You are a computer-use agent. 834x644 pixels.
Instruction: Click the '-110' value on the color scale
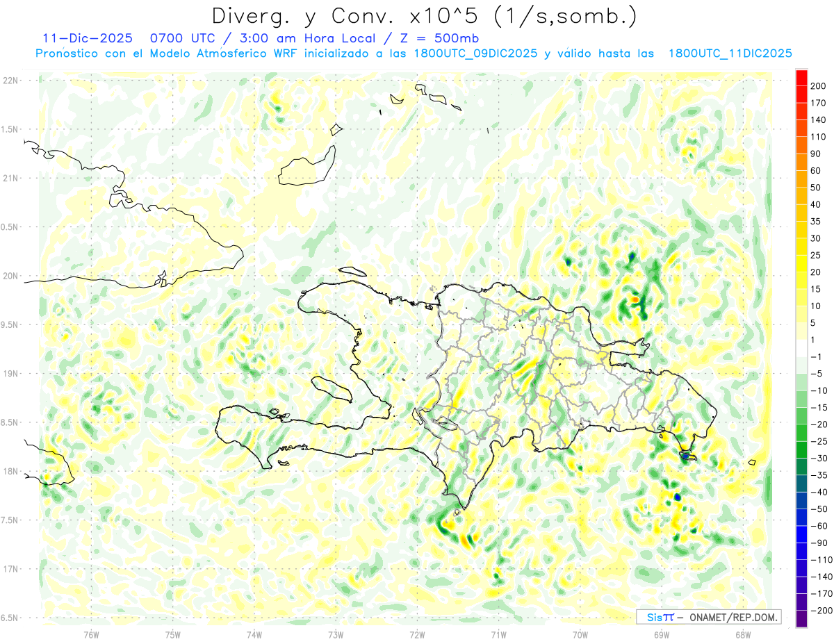pyautogui.click(x=821, y=560)
